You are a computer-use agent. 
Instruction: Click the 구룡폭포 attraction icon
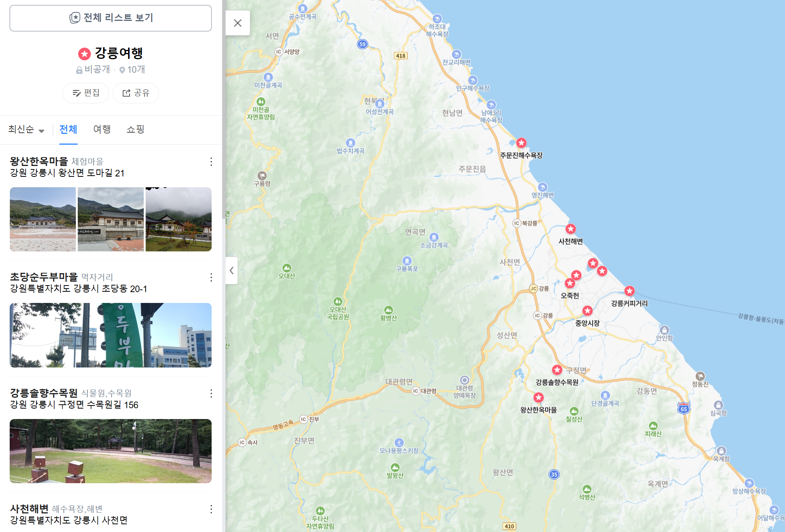[407, 260]
